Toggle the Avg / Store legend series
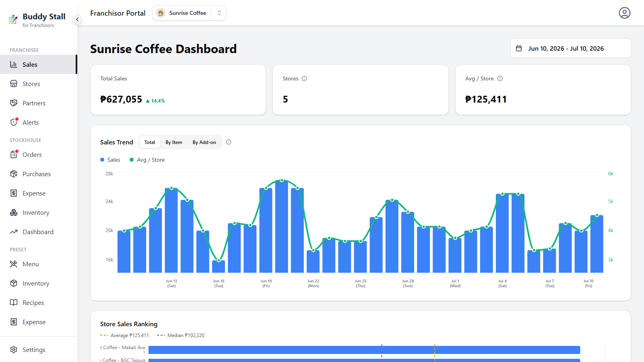This screenshot has height=362, width=644. (x=147, y=160)
